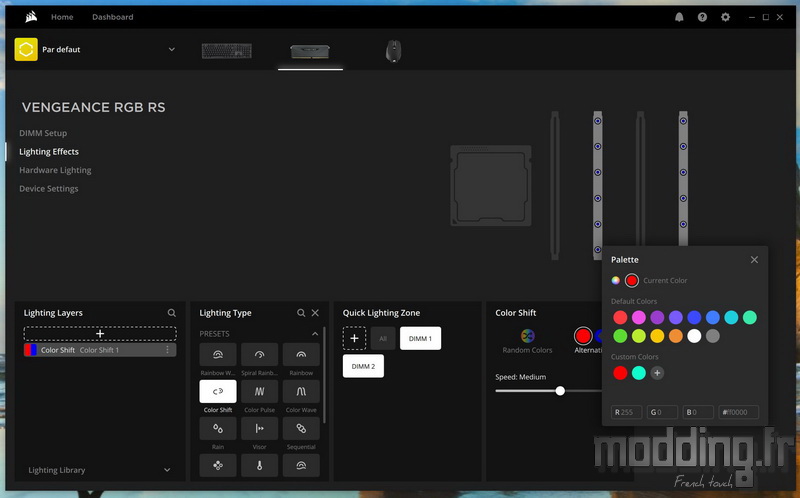
Task: Open DIMM Setup section
Action: 43,133
